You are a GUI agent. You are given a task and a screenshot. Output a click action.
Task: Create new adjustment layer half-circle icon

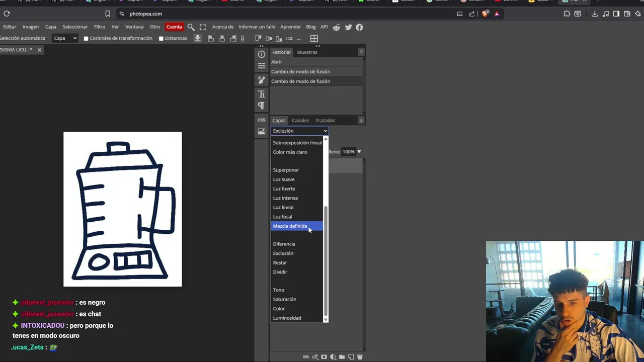coord(333,357)
